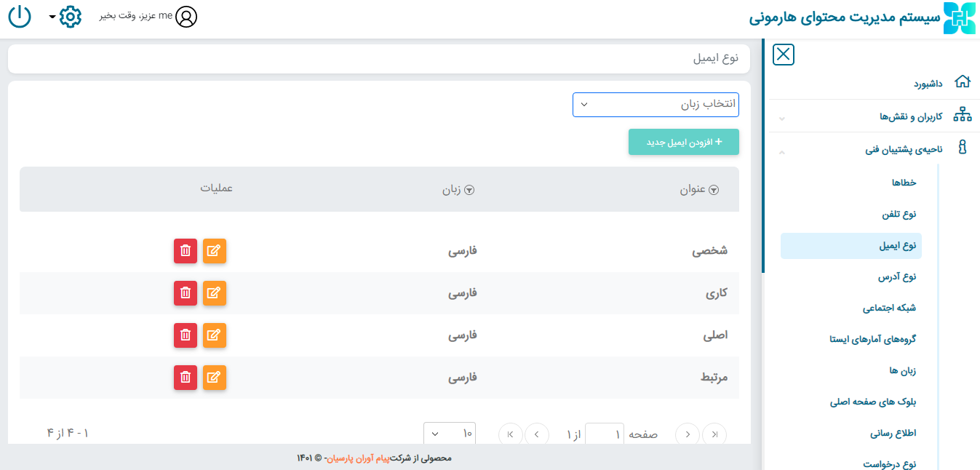Screen dimensions: 980x470
Task: Delete the مرتبط email type row
Action: coord(186,378)
